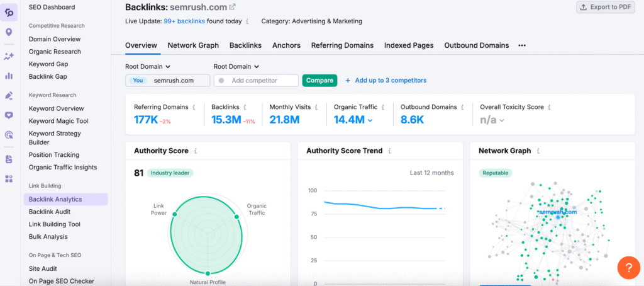The height and width of the screenshot is (286, 644).
Task: Open Keyword Strategy Builder in sidebar
Action: click(55, 138)
